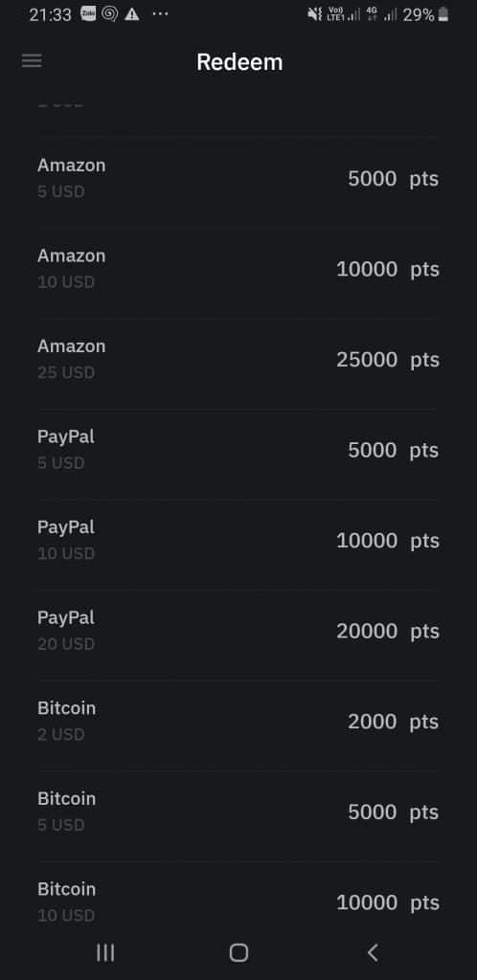
Task: Choose Amazon 10 USD gift card
Action: pyautogui.click(x=238, y=269)
